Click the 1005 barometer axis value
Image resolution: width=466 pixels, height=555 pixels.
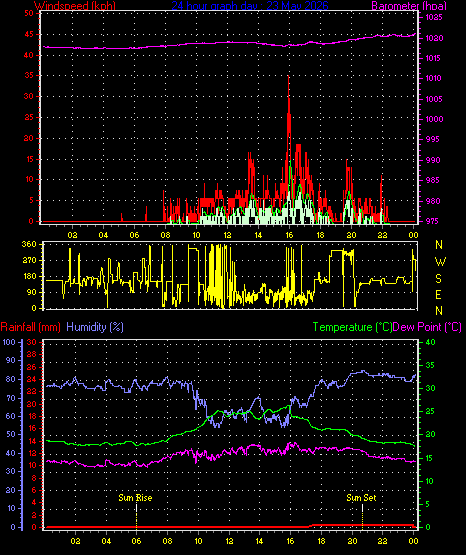click(x=434, y=99)
